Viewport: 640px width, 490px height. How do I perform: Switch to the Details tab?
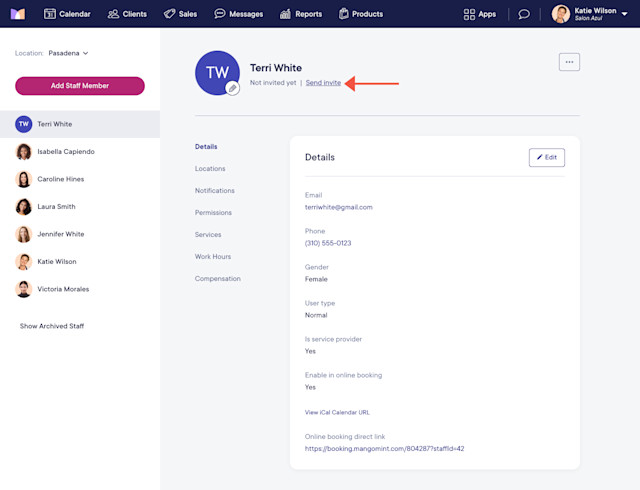(x=206, y=147)
